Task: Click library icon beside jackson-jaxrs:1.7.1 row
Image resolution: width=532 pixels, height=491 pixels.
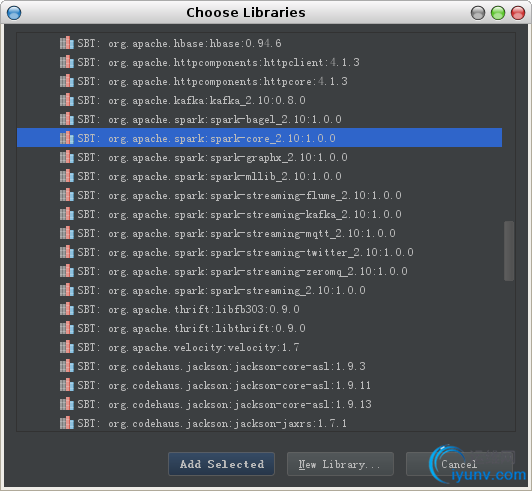Action: click(66, 423)
